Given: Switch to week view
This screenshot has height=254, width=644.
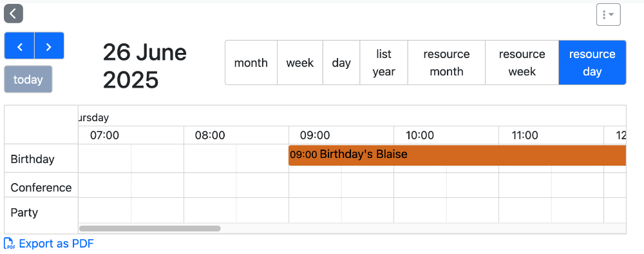Looking at the screenshot, I should coord(300,63).
